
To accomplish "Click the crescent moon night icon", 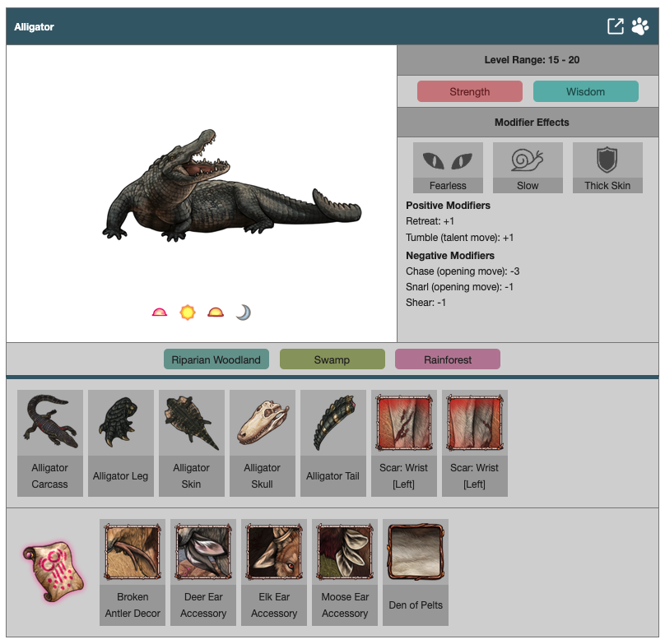I will coord(243,313).
